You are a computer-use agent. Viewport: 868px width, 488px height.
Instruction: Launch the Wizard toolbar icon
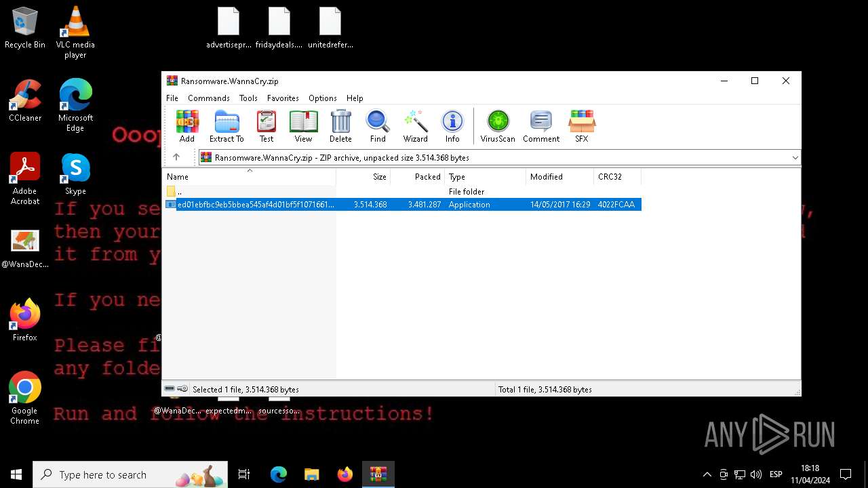[415, 127]
